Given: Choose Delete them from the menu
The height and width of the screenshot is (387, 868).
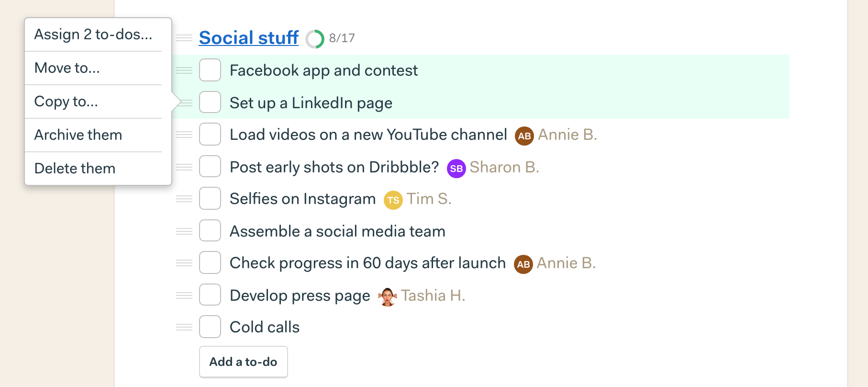Looking at the screenshot, I should pos(93,169).
